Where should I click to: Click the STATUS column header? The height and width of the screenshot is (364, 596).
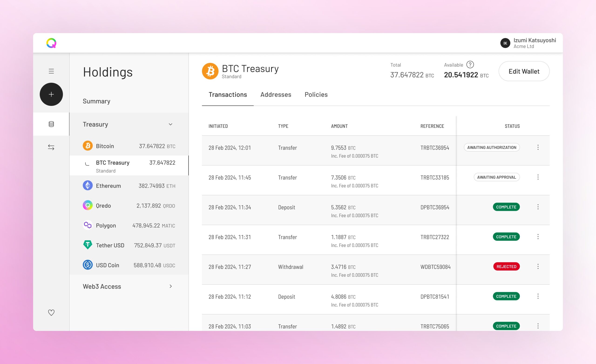click(512, 126)
